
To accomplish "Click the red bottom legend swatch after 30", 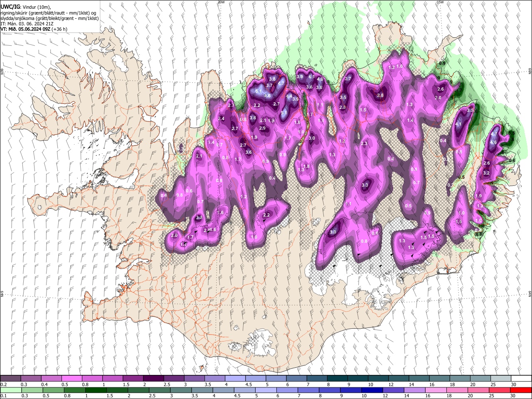I will tap(520, 390).
